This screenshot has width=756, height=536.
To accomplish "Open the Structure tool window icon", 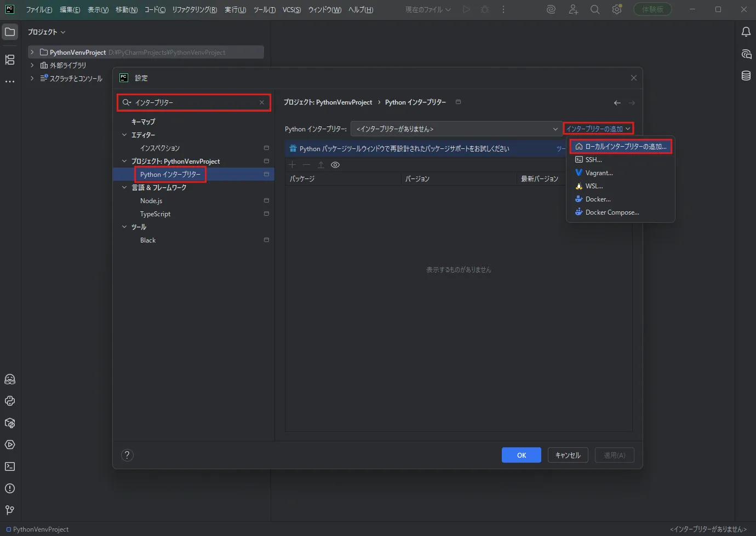I will [x=10, y=60].
